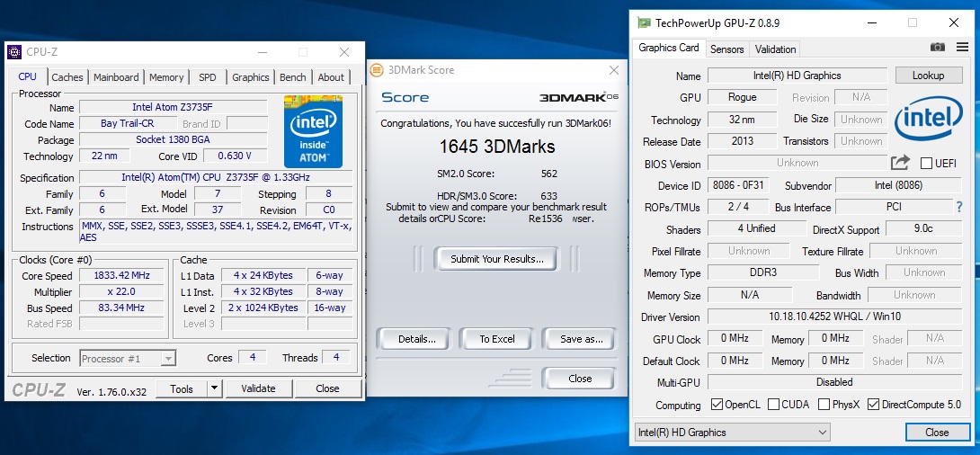The height and width of the screenshot is (455, 980).
Task: Click the Lookup button
Action: click(928, 76)
